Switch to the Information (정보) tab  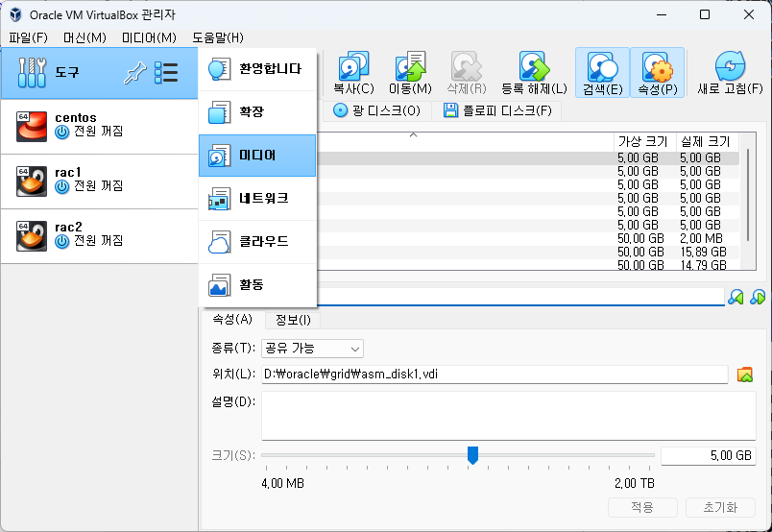tap(293, 320)
